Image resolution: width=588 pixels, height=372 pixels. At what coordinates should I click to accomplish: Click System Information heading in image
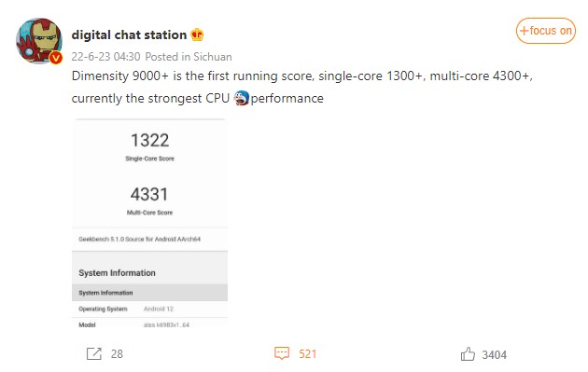click(117, 273)
